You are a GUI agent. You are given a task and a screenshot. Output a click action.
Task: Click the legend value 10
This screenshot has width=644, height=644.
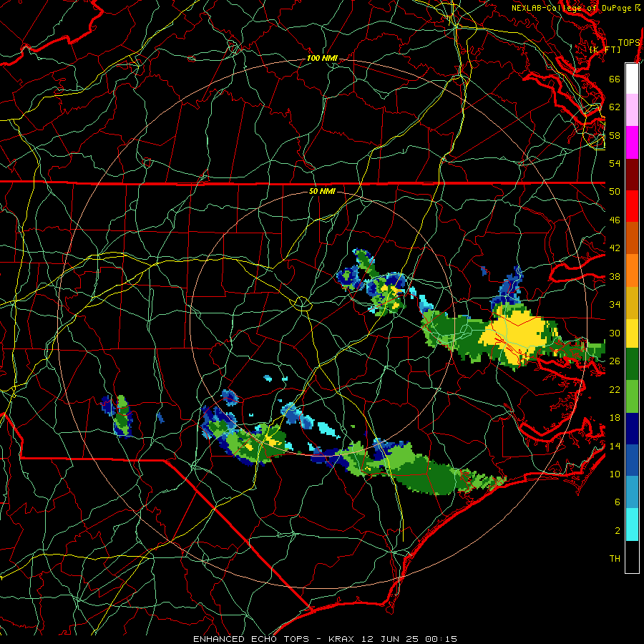pyautogui.click(x=615, y=474)
